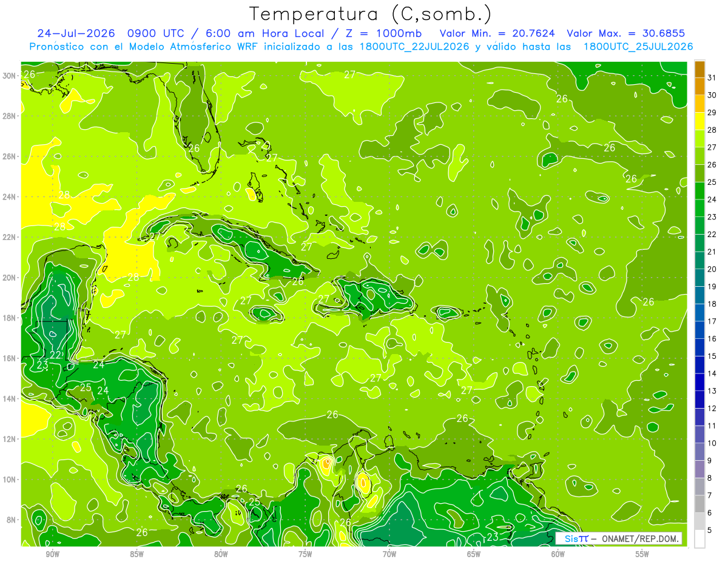Click the title Temperatura (C,somb.)
The width and height of the screenshot is (728, 562).
[x=370, y=14]
